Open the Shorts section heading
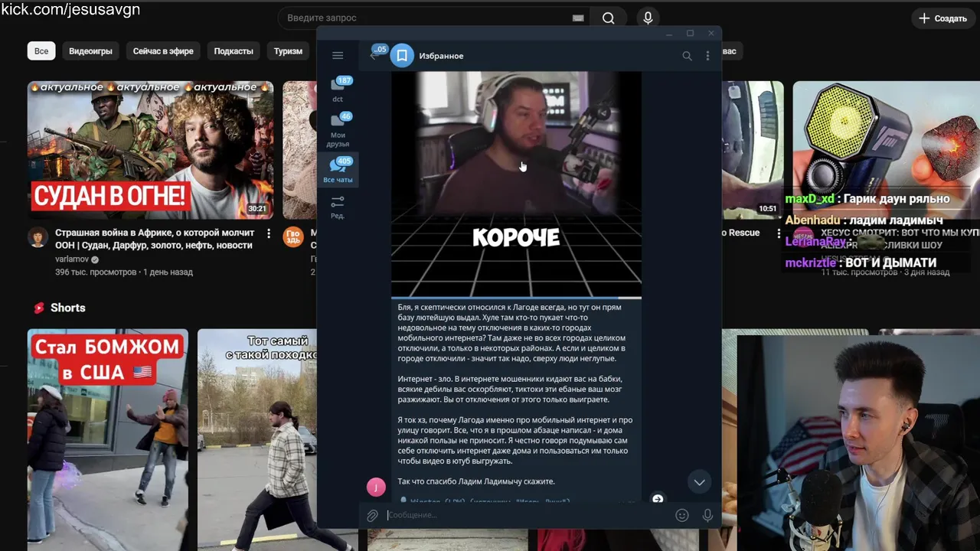 tap(60, 308)
